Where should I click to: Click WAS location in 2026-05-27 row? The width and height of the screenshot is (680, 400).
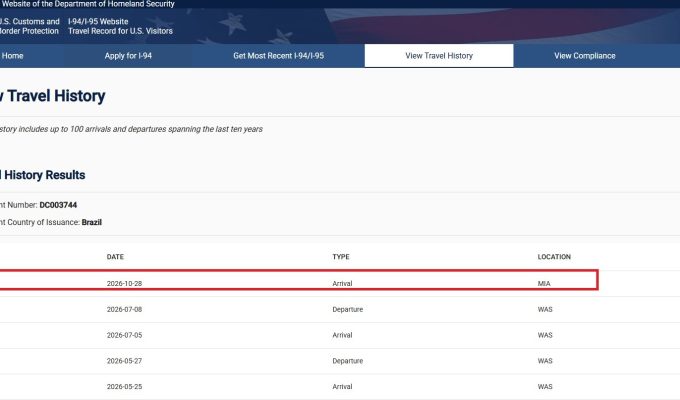[545, 361]
